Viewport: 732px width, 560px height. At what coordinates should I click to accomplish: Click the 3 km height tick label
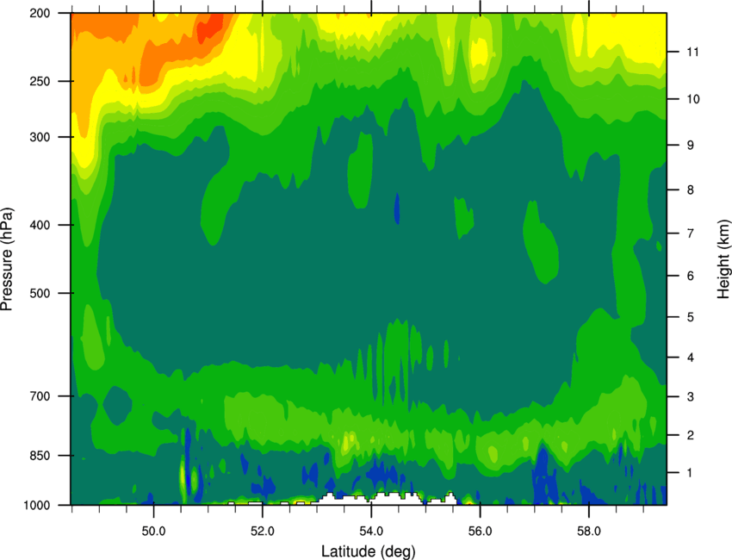(690, 397)
